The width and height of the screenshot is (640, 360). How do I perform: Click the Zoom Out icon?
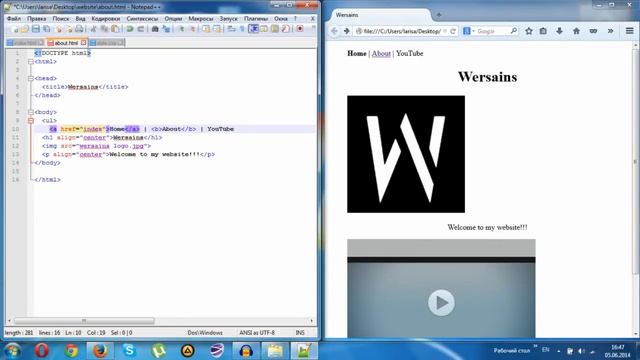click(192, 29)
